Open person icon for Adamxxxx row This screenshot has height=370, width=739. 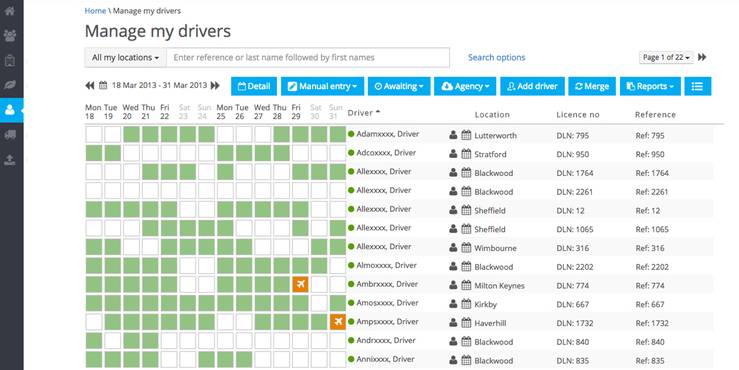click(x=453, y=135)
